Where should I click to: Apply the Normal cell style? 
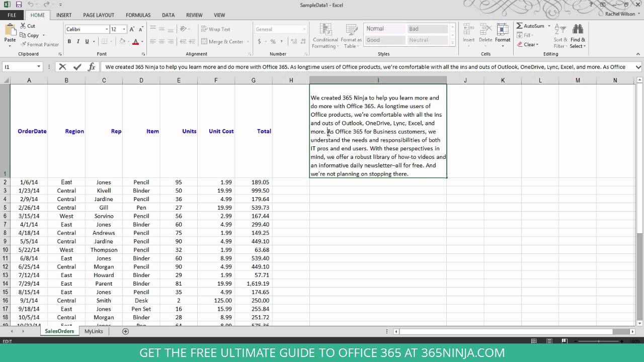pos(385,29)
